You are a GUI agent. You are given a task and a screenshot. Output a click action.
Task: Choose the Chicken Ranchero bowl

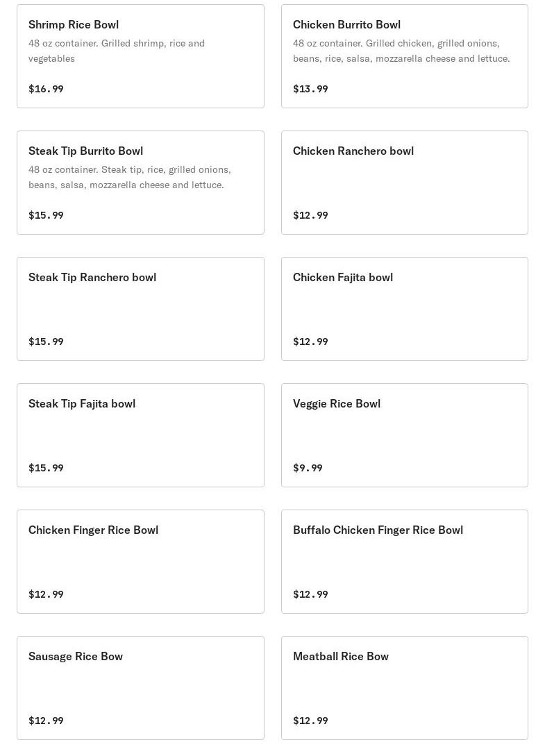pos(353,151)
